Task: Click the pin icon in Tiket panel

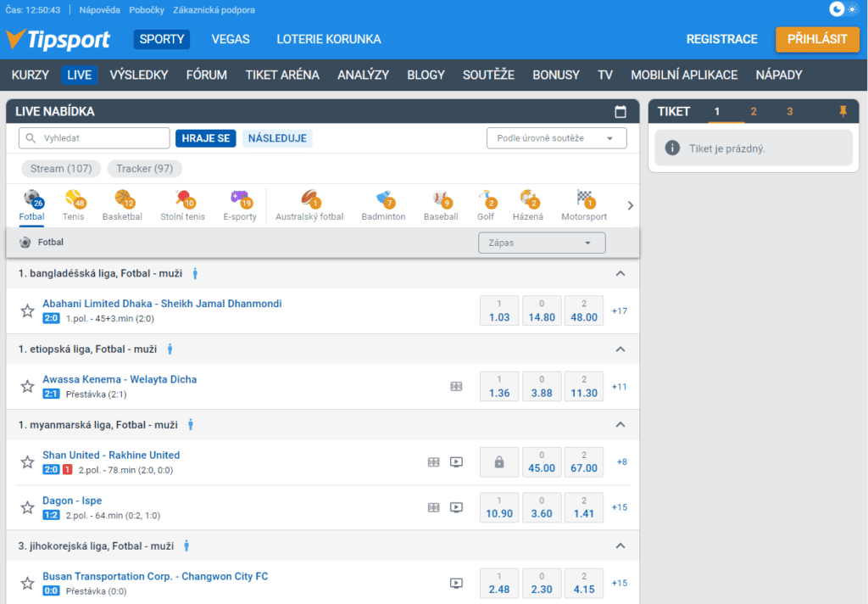Action: click(x=843, y=111)
